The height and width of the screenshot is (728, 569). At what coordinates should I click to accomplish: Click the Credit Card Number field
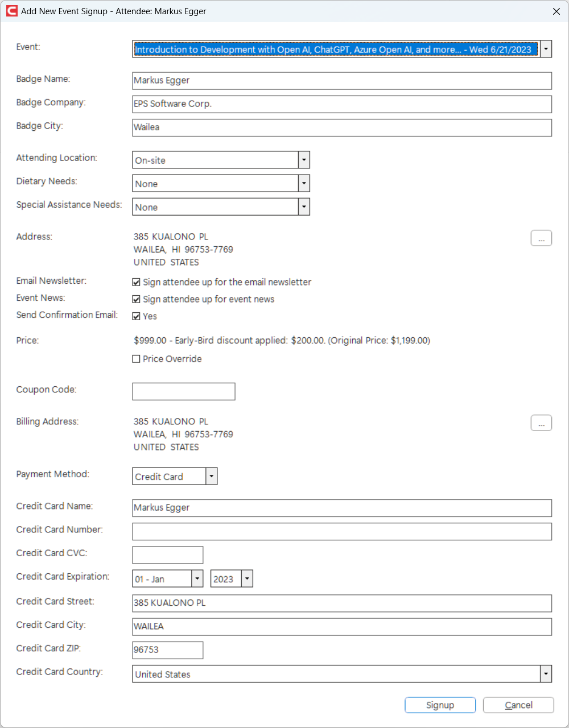342,531
